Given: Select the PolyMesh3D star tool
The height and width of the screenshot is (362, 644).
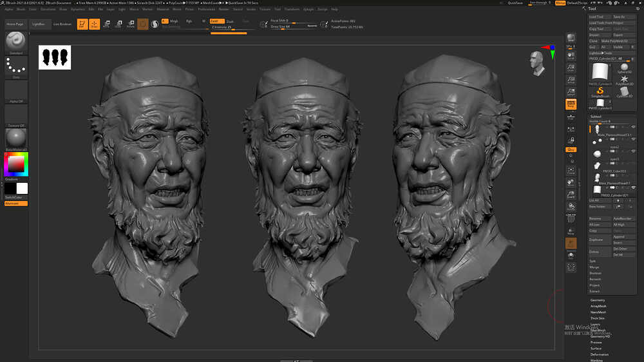Looking at the screenshot, I should click(x=624, y=80).
